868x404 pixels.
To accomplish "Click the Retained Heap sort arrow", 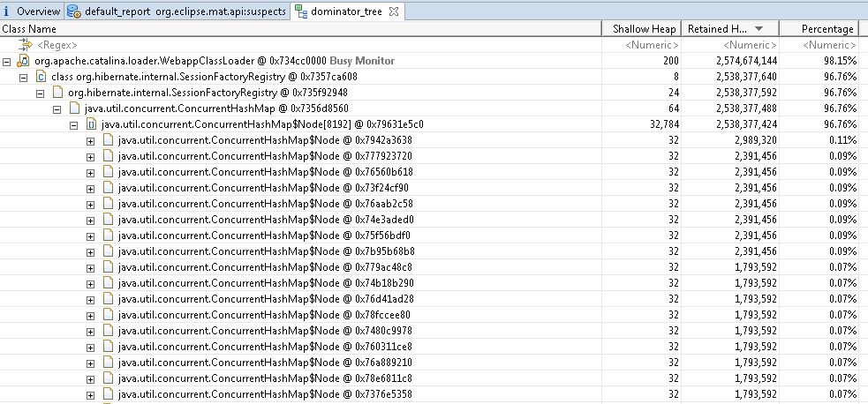I will click(759, 29).
